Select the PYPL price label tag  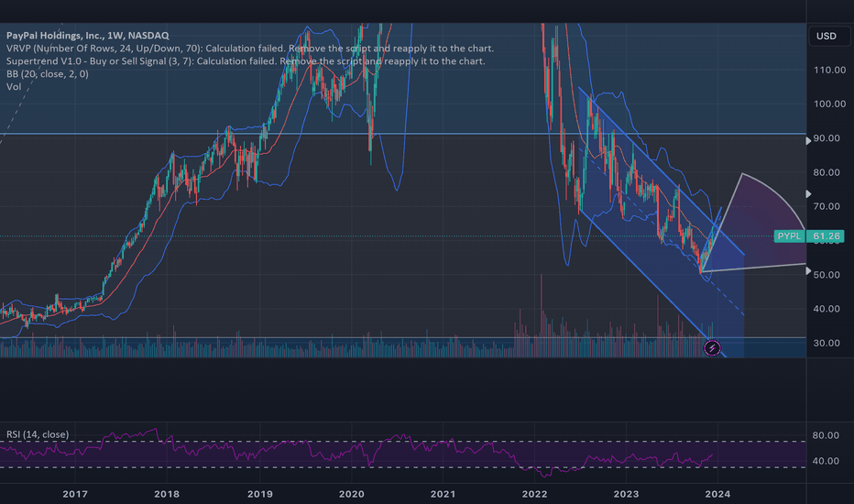coord(789,236)
